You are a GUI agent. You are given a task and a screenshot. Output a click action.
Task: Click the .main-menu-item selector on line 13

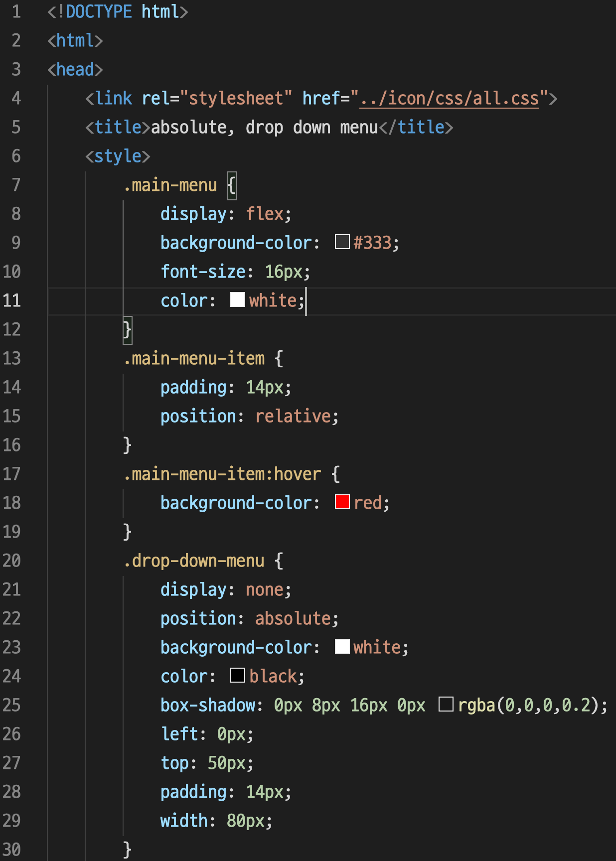click(194, 358)
